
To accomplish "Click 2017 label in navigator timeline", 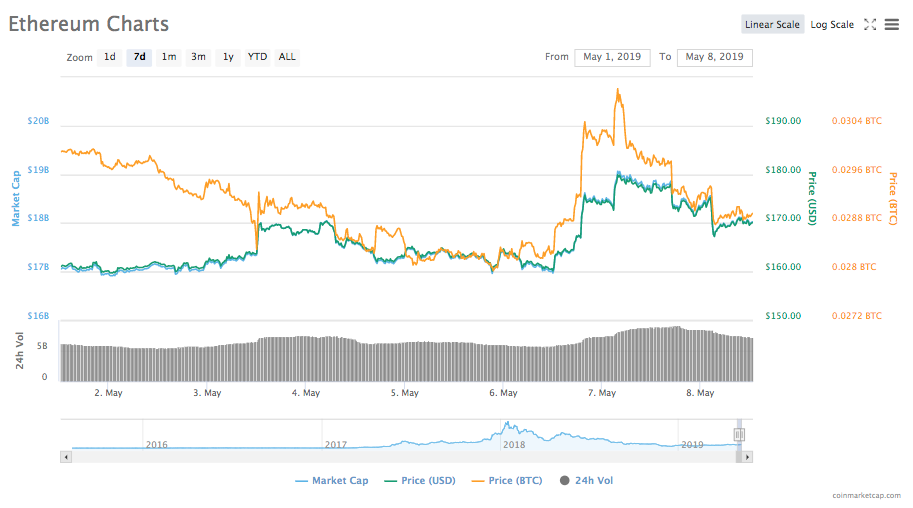I will click(336, 444).
